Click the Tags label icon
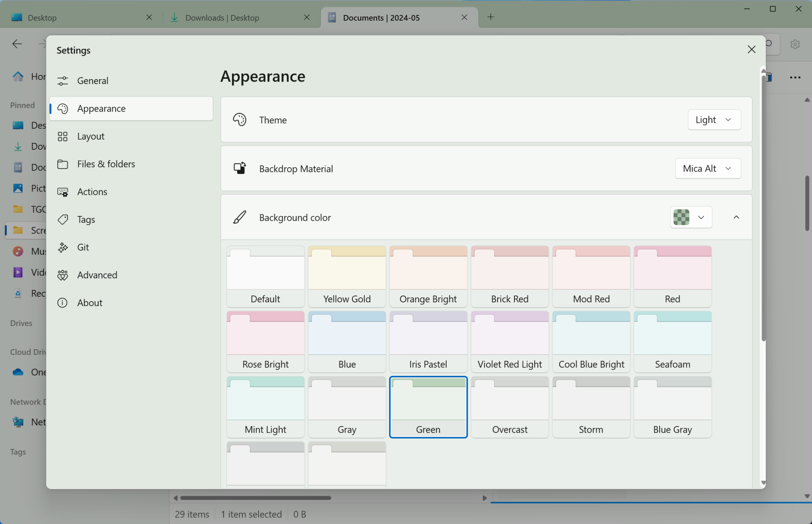 (x=63, y=220)
